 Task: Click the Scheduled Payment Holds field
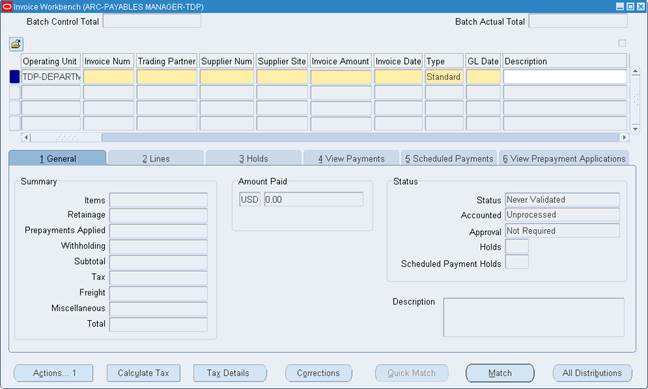click(x=517, y=262)
